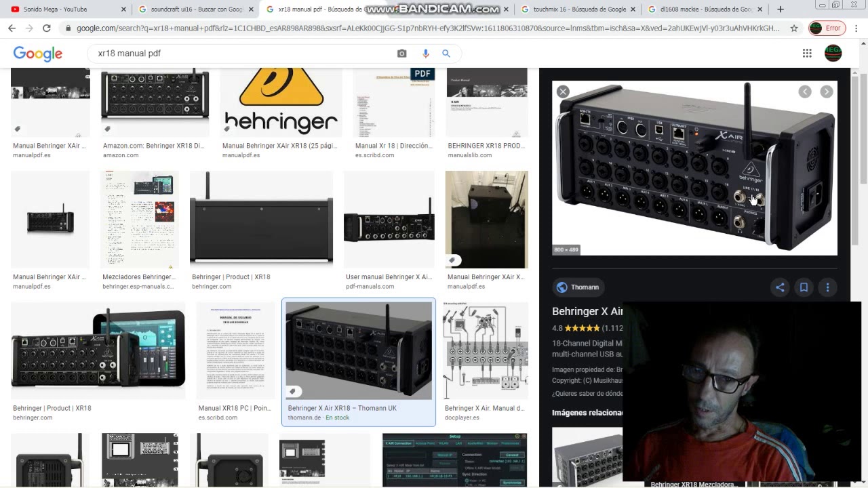Image resolution: width=868 pixels, height=488 pixels.
Task: Search by image camera icon
Action: [402, 54]
